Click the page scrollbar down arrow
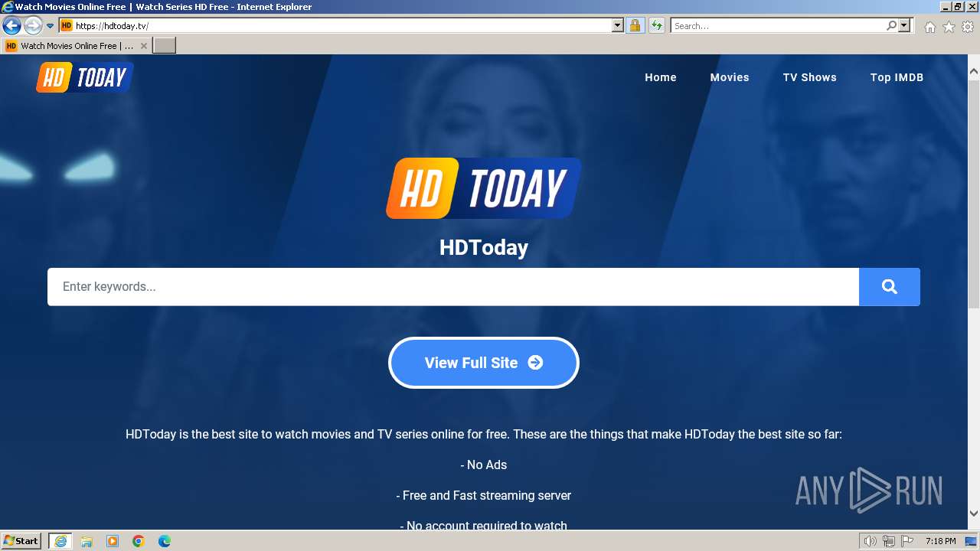Viewport: 980px width, 551px height. click(x=974, y=513)
